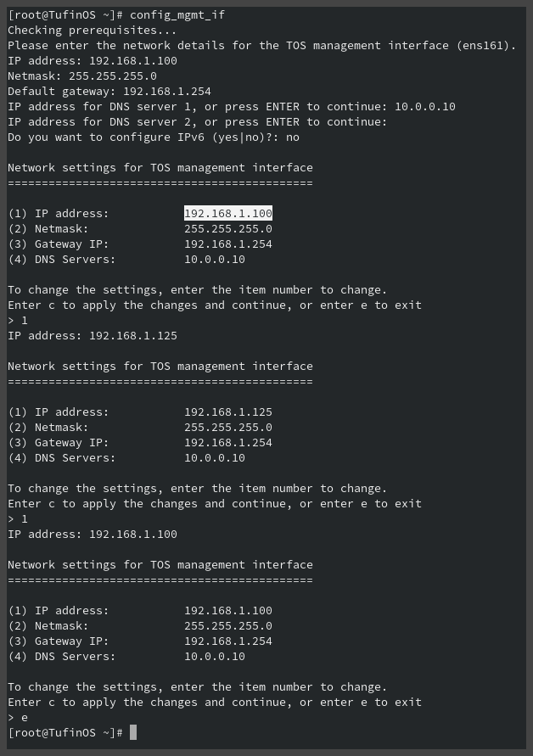The width and height of the screenshot is (533, 756).
Task: Click the final [root@TufinOS ~]# prompt
Action: tap(65, 732)
